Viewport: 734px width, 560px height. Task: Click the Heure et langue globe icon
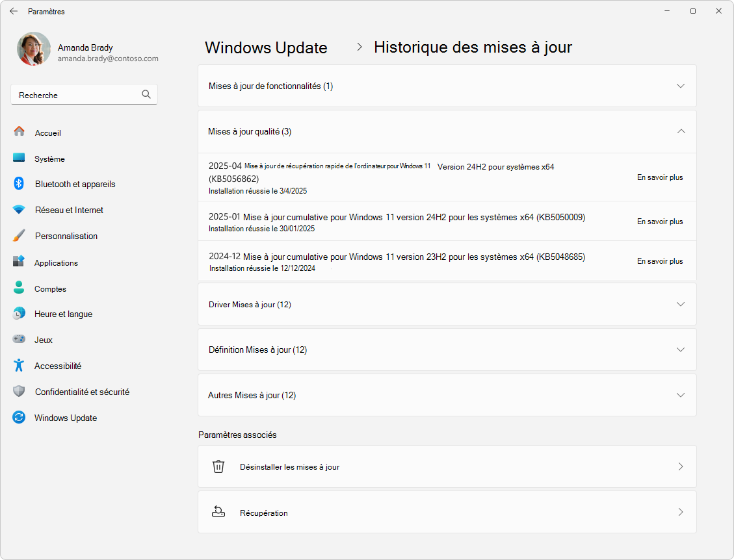[x=19, y=313]
